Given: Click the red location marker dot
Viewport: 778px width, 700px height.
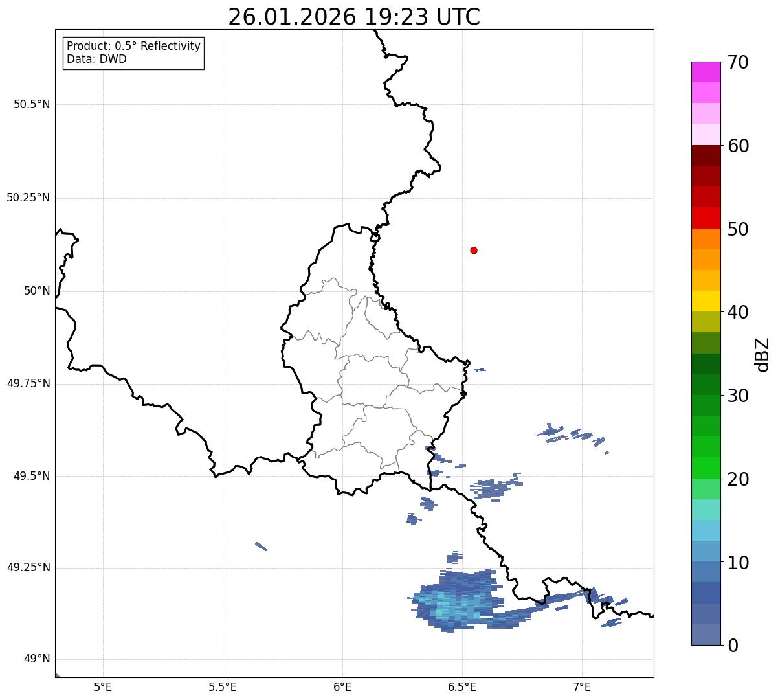Looking at the screenshot, I should pyautogui.click(x=474, y=250).
